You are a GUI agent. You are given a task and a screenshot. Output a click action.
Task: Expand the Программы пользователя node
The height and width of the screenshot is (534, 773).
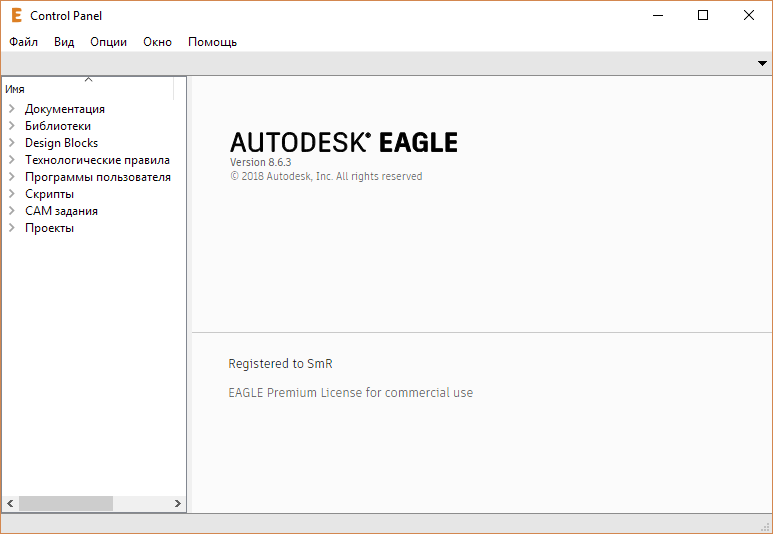pos(12,177)
